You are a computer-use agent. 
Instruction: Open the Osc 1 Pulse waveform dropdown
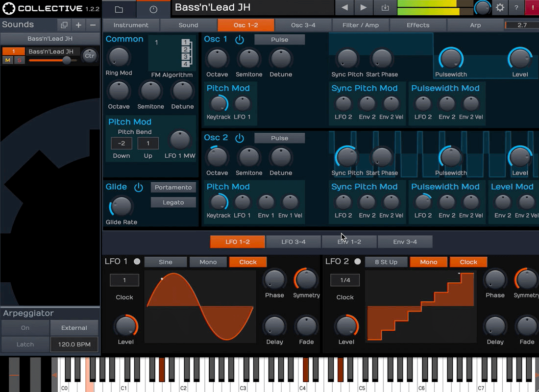tap(279, 40)
